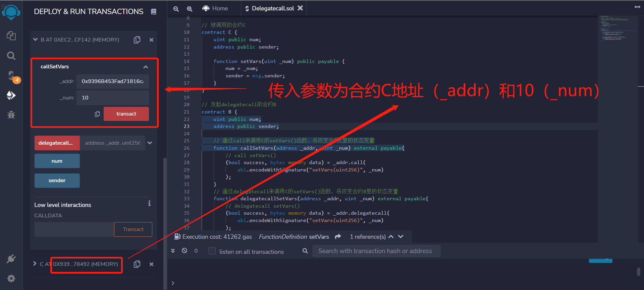The width and height of the screenshot is (644, 290).
Task: Collapse the B contract instance
Action: click(36, 40)
